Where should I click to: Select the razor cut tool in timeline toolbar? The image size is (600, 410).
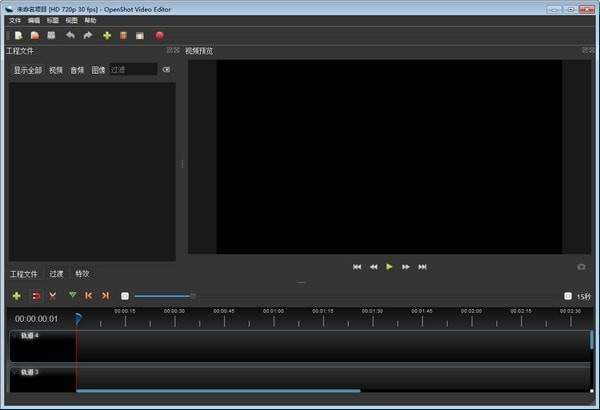coord(52,296)
